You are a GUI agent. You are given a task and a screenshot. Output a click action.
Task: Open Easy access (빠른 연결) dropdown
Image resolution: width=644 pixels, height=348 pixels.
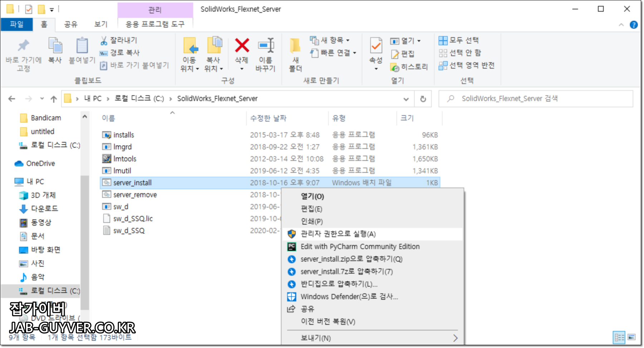tap(333, 53)
